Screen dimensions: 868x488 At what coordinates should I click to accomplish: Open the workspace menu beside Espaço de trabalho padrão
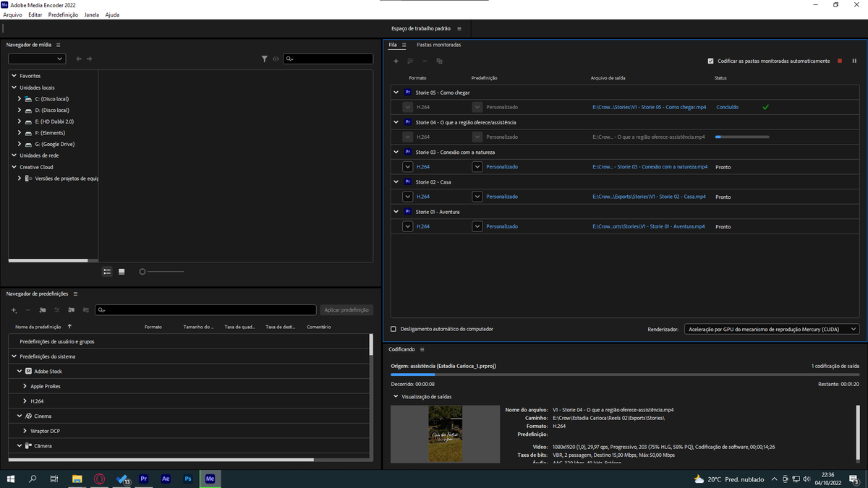[x=459, y=29]
